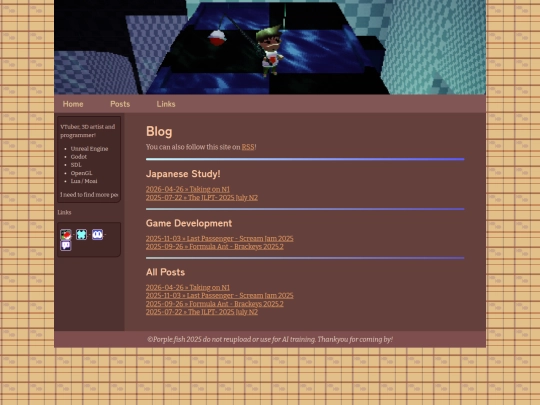The image size is (540, 405).
Task: Open the Posts navigation item
Action: 120,104
